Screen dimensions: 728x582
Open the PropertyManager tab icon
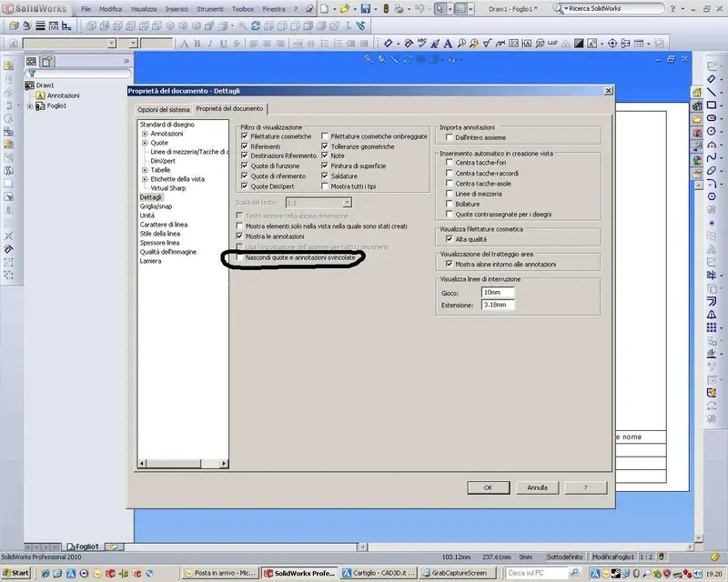tap(46, 61)
